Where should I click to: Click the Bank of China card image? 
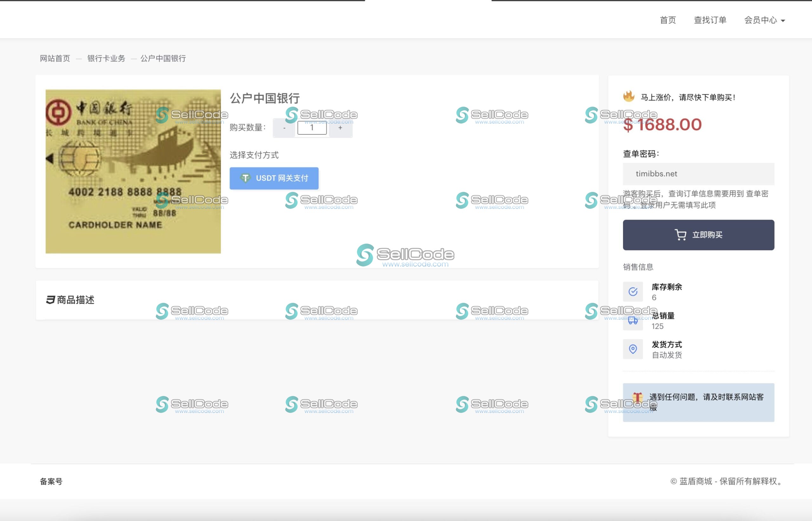[x=133, y=171]
